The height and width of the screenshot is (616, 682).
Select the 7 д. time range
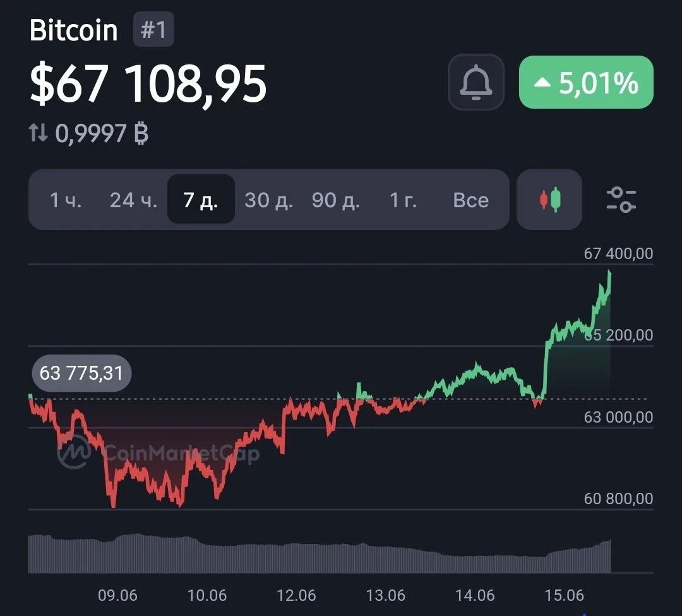[x=201, y=200]
